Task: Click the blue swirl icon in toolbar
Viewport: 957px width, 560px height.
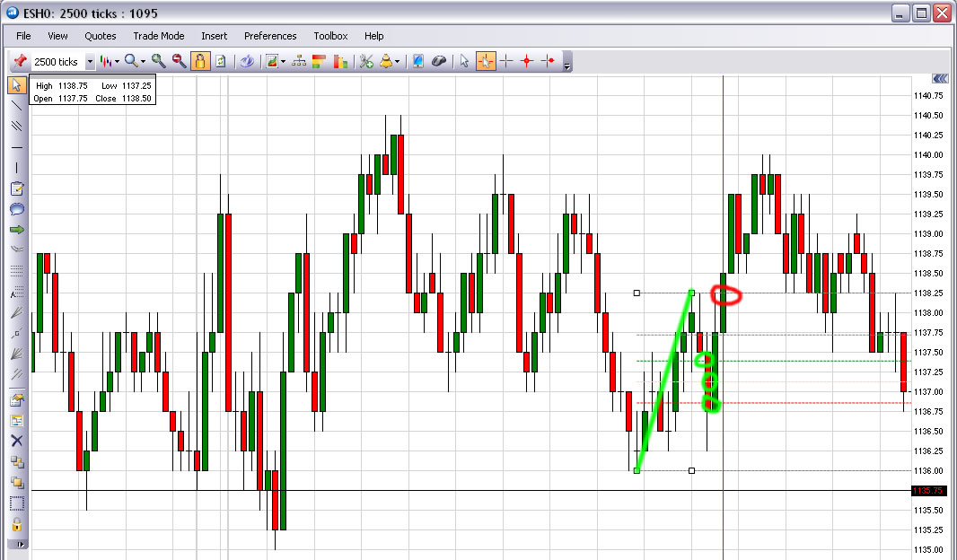Action: 247,61
